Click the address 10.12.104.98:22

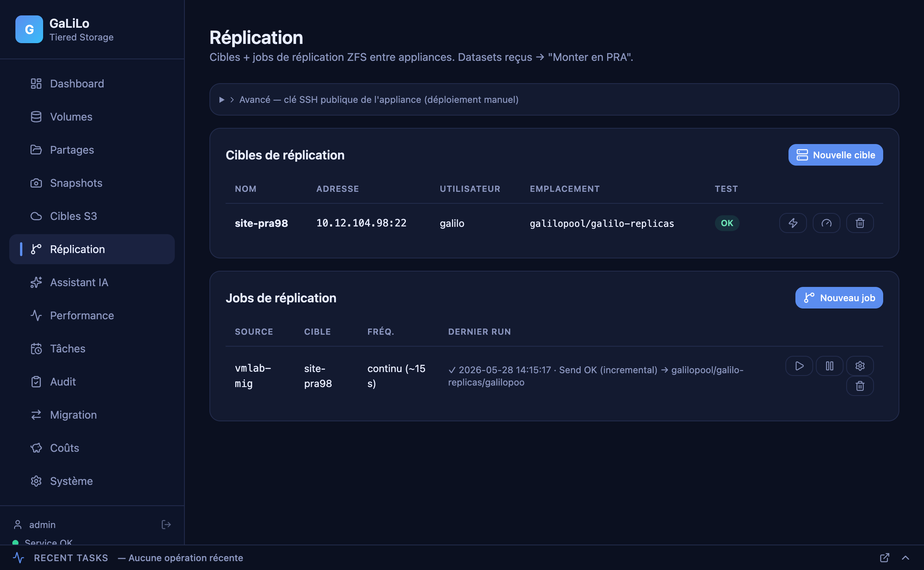(x=361, y=223)
